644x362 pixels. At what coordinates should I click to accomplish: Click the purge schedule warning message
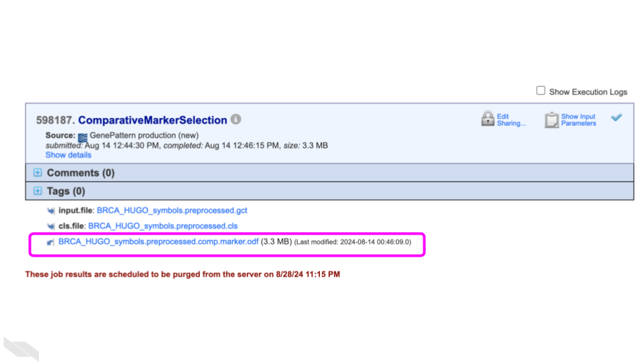tap(182, 274)
